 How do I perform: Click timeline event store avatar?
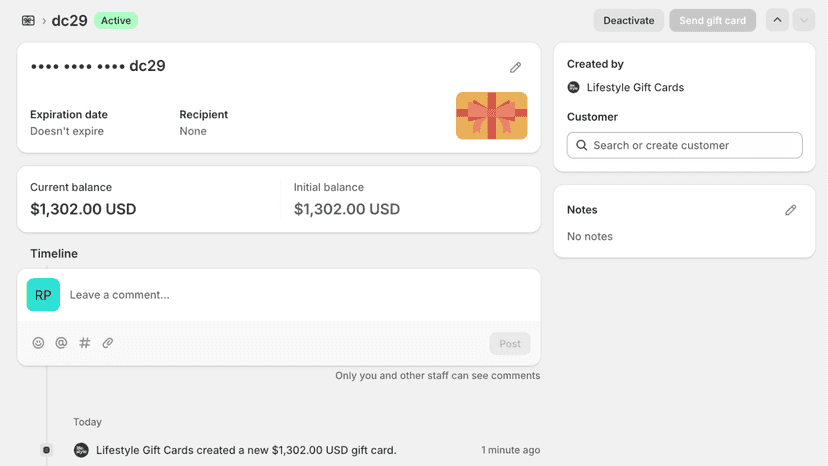tap(81, 450)
